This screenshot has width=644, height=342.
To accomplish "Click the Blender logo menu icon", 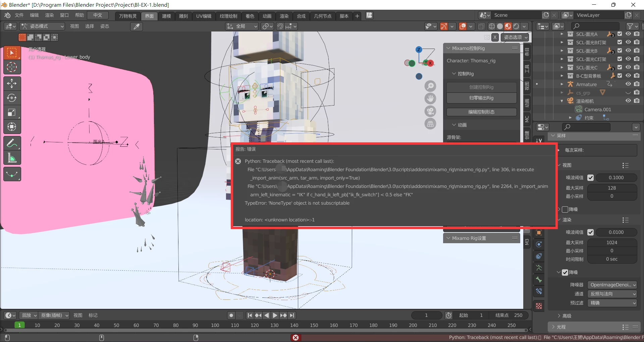I will coord(7,15).
